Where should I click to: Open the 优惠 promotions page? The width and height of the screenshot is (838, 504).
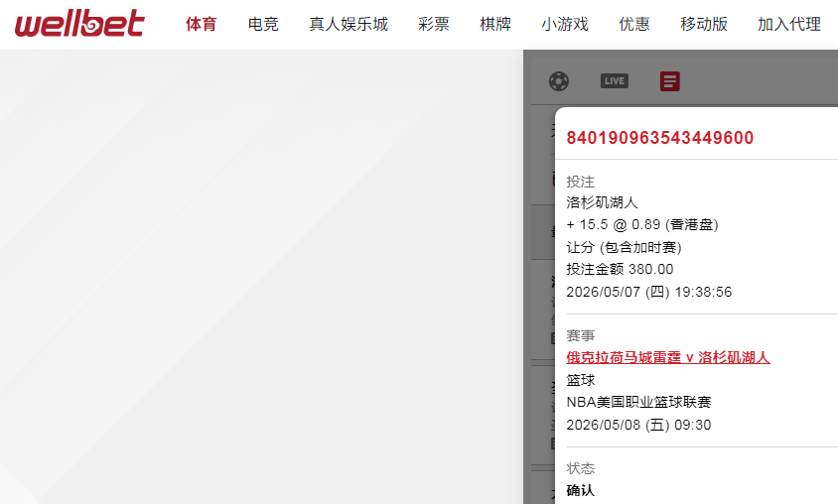point(634,24)
